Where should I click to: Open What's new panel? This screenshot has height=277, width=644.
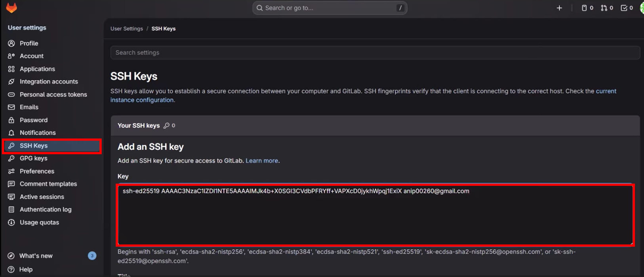click(36, 256)
